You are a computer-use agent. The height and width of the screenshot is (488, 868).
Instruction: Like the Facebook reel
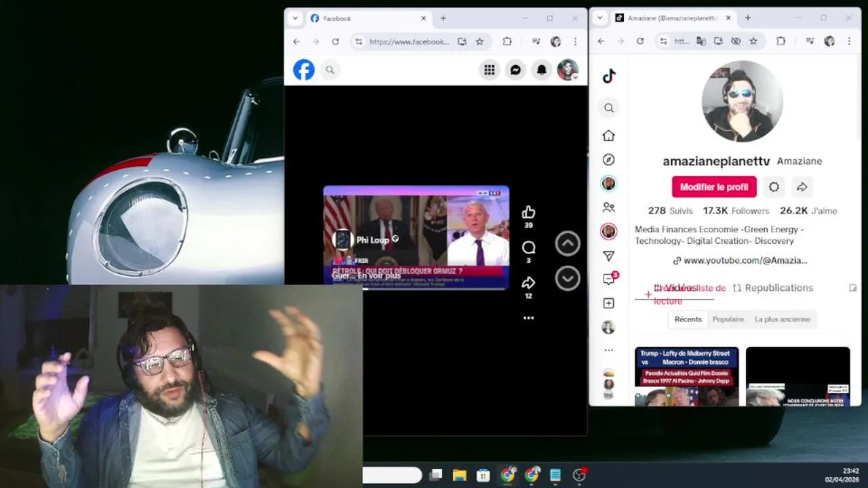528,212
